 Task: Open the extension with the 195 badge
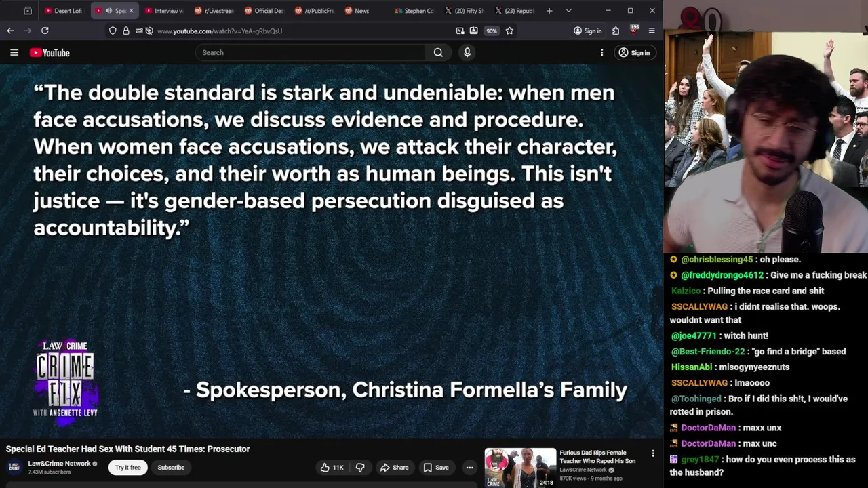pyautogui.click(x=634, y=30)
